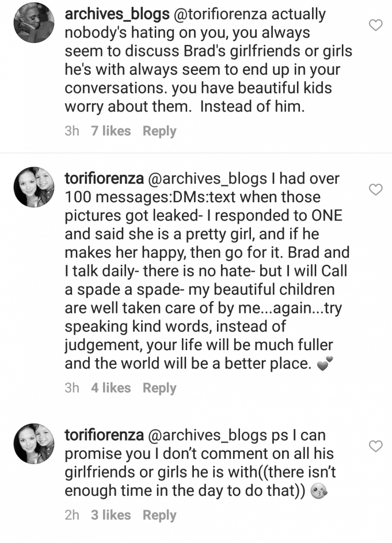This screenshot has height=543, width=392.
Task: Like the archives_blogs comment with heart icon
Action: coord(376,25)
